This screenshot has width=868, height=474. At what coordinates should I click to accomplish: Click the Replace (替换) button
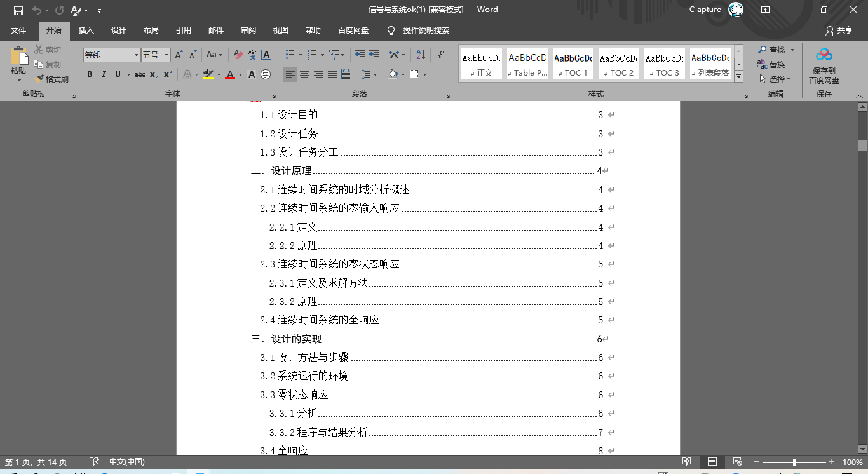(771, 64)
